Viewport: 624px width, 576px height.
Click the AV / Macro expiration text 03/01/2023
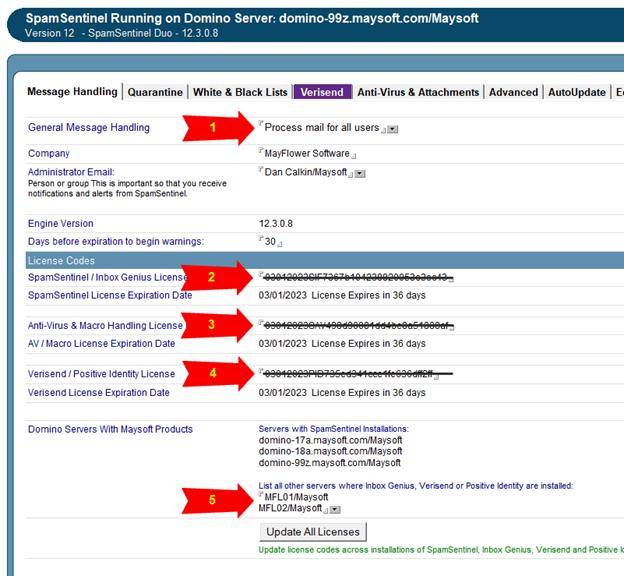(283, 343)
